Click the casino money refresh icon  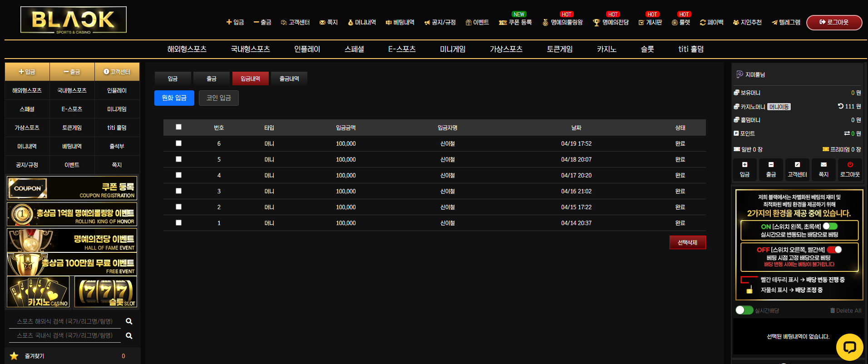click(841, 106)
